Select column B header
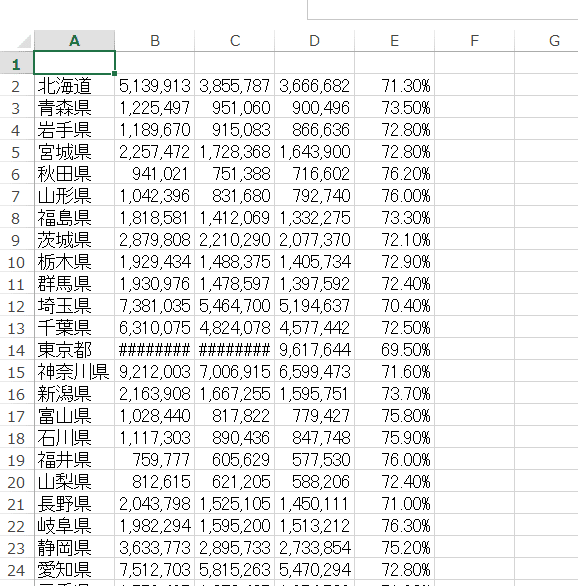578x586 pixels. point(155,40)
